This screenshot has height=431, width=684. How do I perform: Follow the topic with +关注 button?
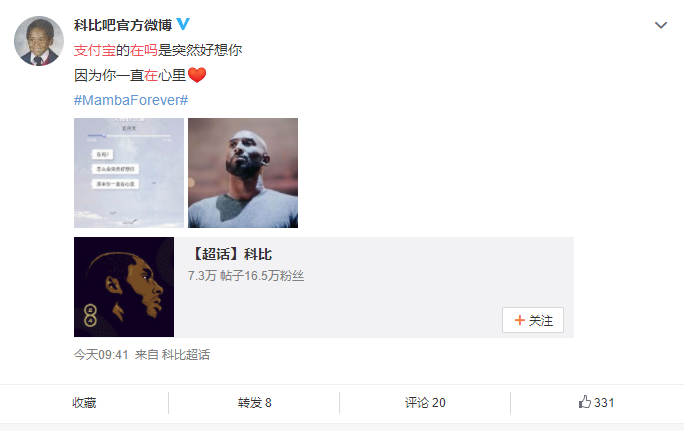(533, 320)
